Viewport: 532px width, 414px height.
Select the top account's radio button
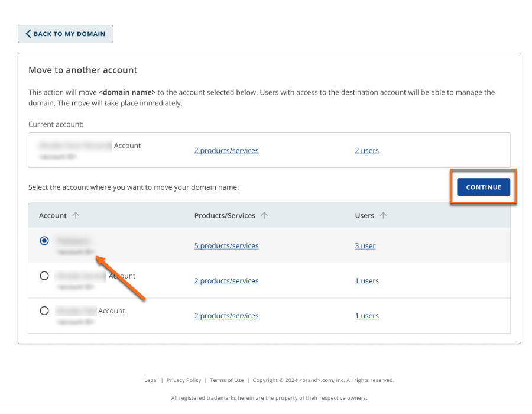click(x=44, y=241)
